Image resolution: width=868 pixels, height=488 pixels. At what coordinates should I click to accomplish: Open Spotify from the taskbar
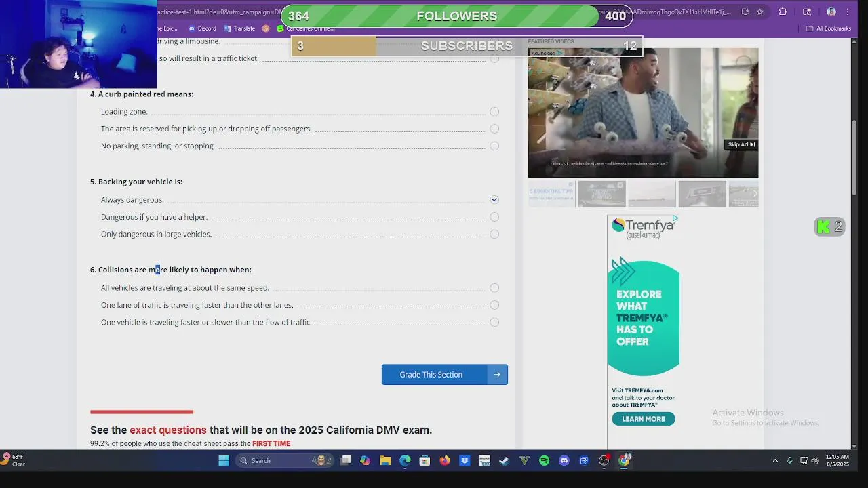pos(544,461)
